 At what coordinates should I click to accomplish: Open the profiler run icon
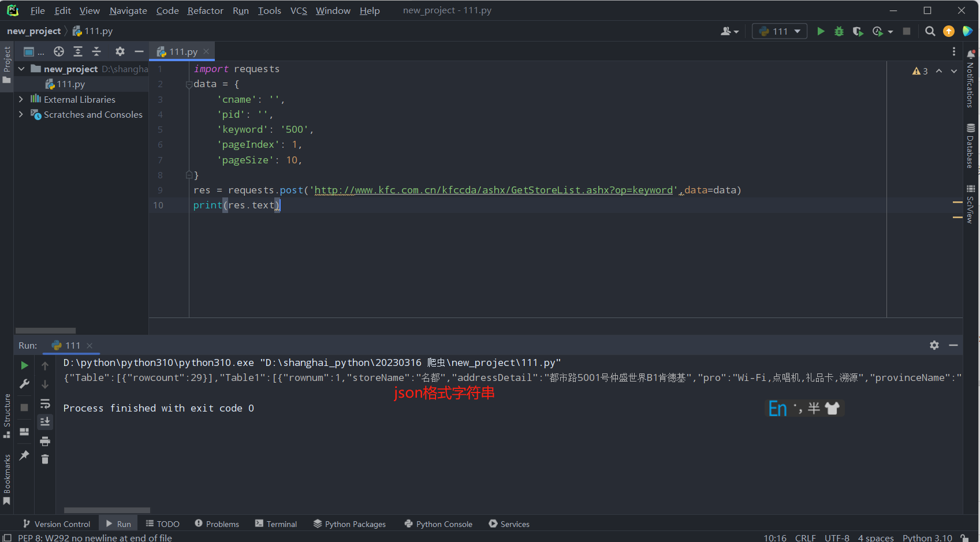[878, 31]
